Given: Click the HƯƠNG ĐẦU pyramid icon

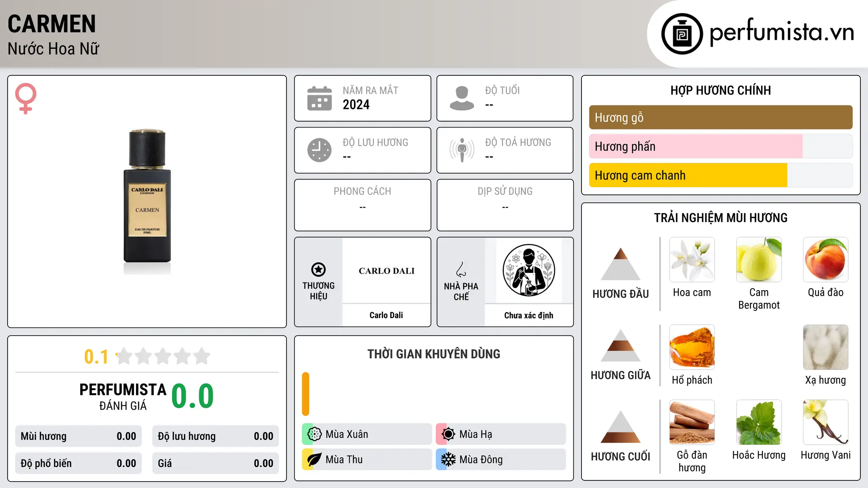Looking at the screenshot, I should [x=620, y=264].
